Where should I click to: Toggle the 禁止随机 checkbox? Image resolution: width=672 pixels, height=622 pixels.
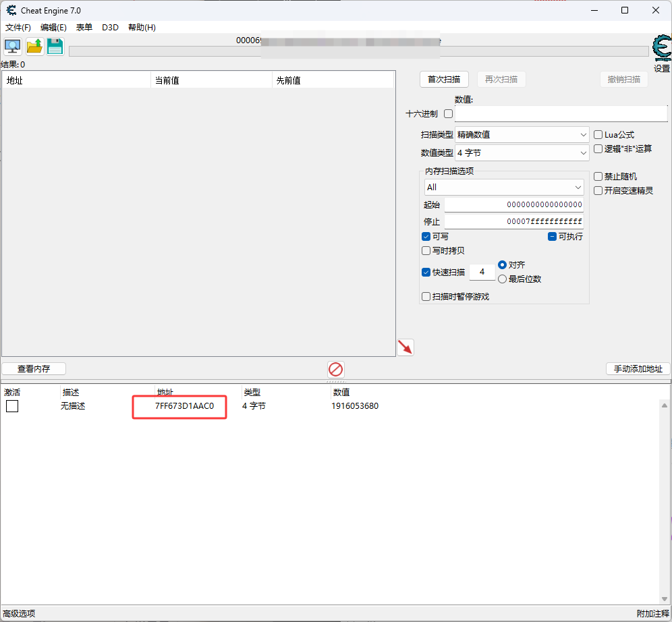tap(598, 176)
